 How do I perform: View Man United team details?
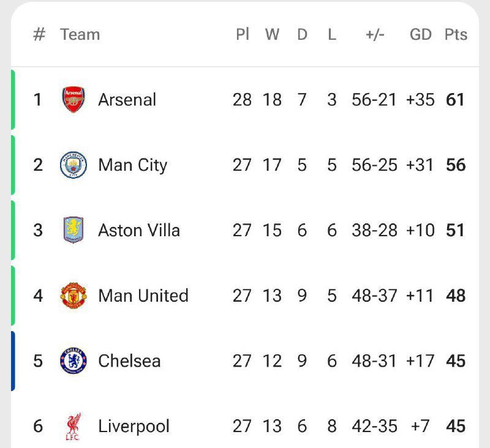coord(143,296)
